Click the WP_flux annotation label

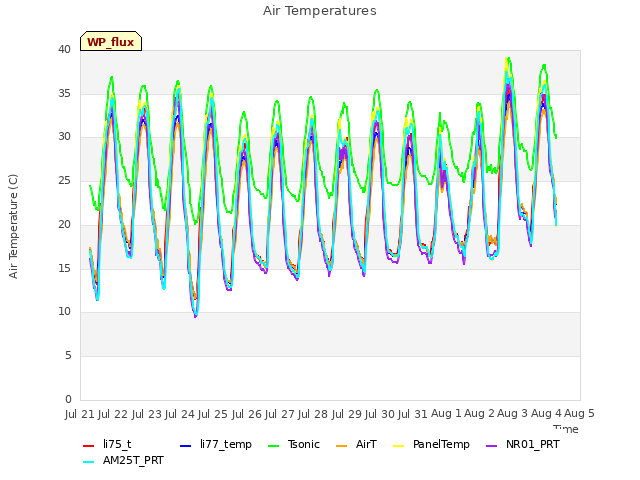click(111, 41)
